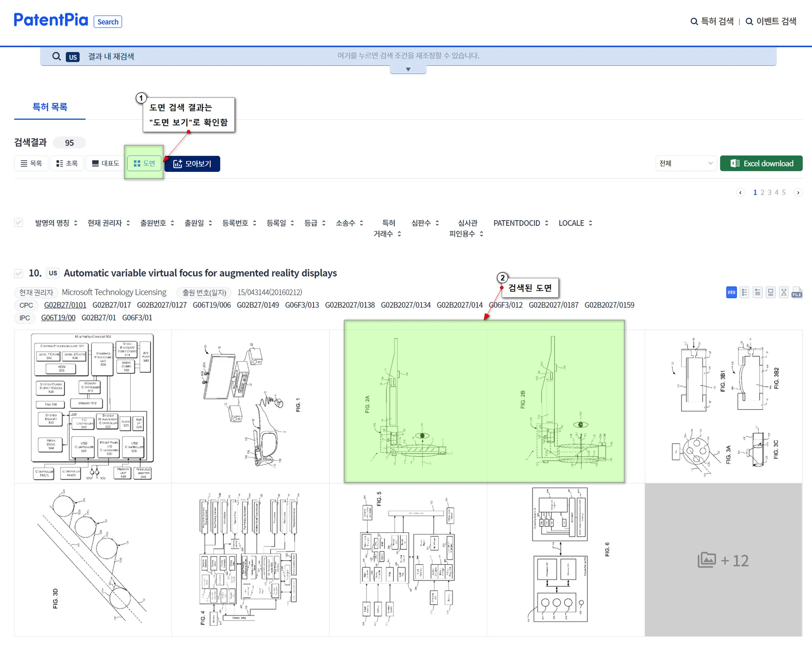Click the Excel download button

point(761,163)
